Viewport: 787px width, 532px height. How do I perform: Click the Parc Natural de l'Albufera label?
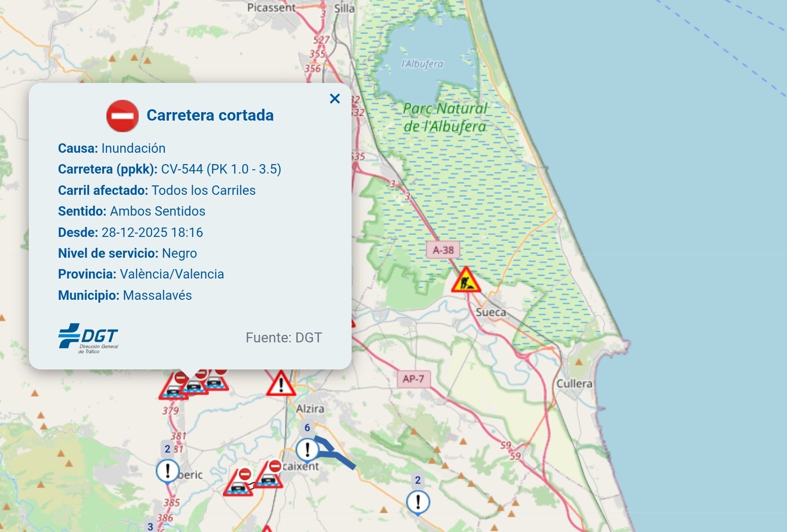click(x=445, y=117)
